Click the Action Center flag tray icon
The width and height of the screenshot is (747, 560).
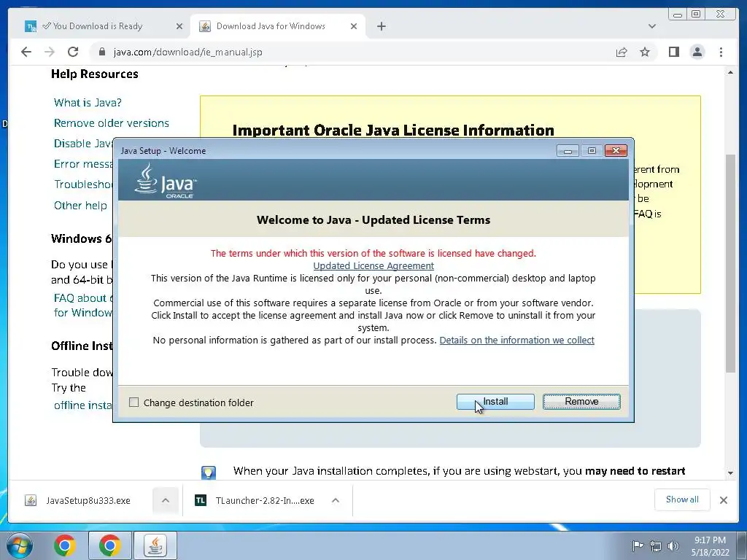pyautogui.click(x=638, y=545)
